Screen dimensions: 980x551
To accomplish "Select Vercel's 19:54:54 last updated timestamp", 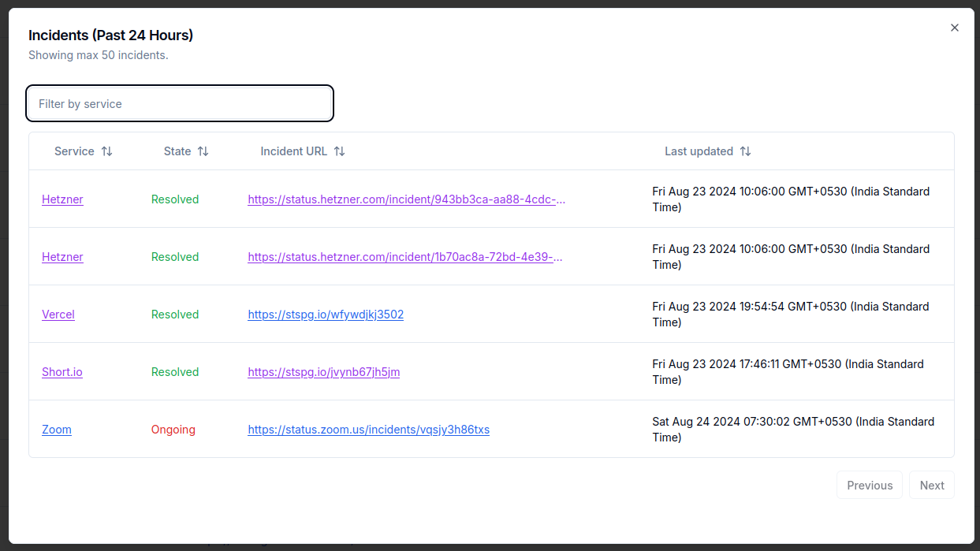I will [x=791, y=315].
